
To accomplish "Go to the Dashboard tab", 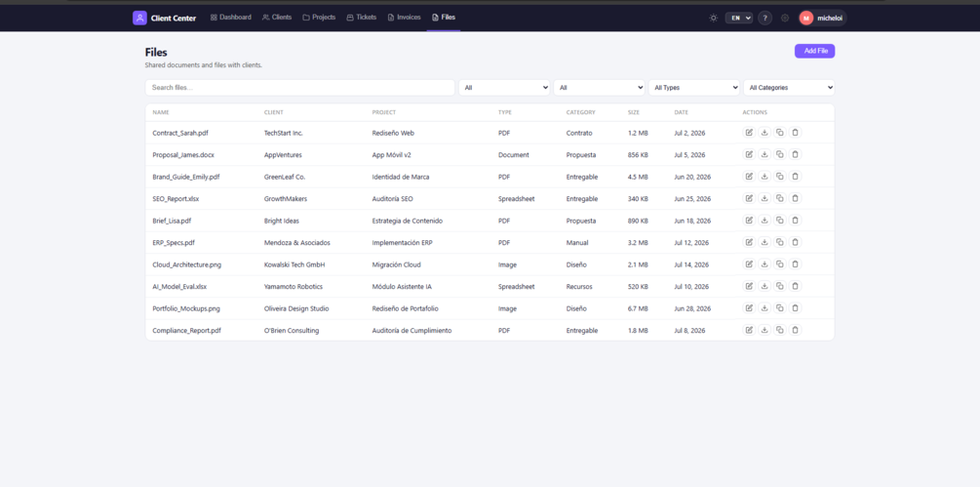I will [x=231, y=18].
